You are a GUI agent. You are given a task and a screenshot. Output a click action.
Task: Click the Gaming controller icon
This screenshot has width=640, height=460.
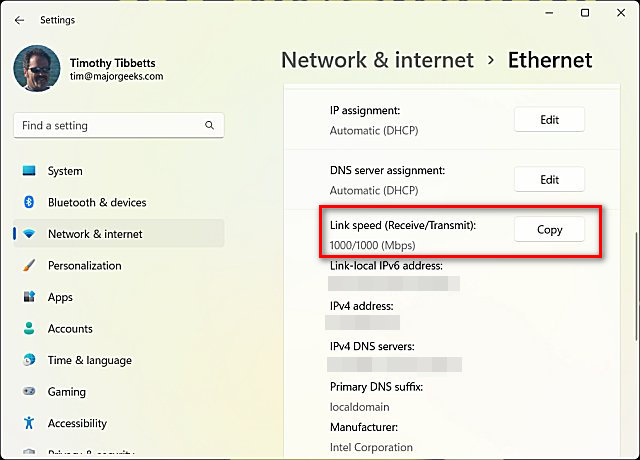29,392
